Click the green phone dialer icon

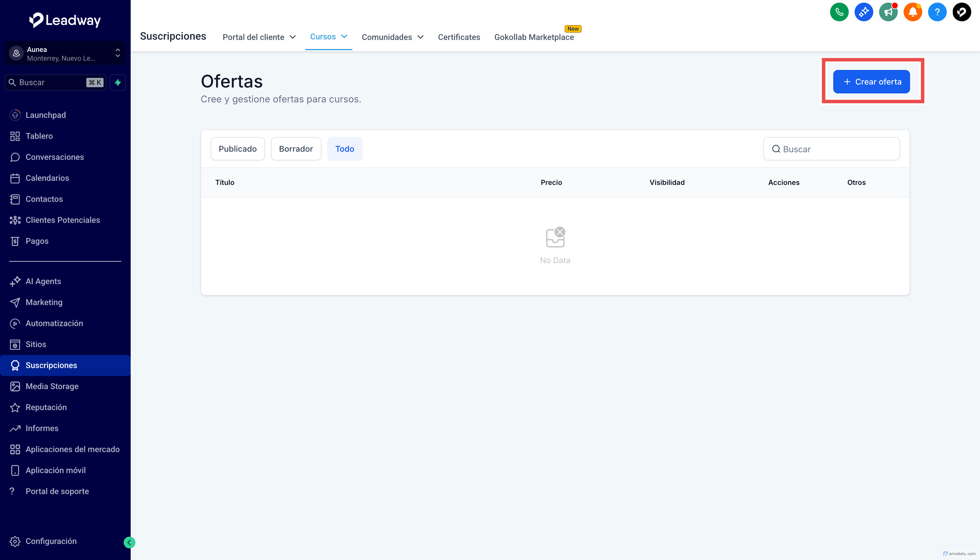click(x=839, y=12)
